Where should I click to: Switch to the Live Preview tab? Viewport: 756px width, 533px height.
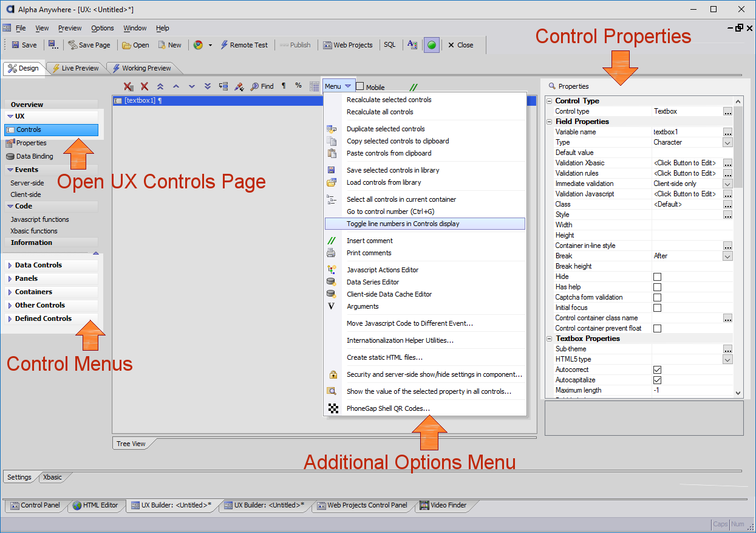click(x=75, y=68)
